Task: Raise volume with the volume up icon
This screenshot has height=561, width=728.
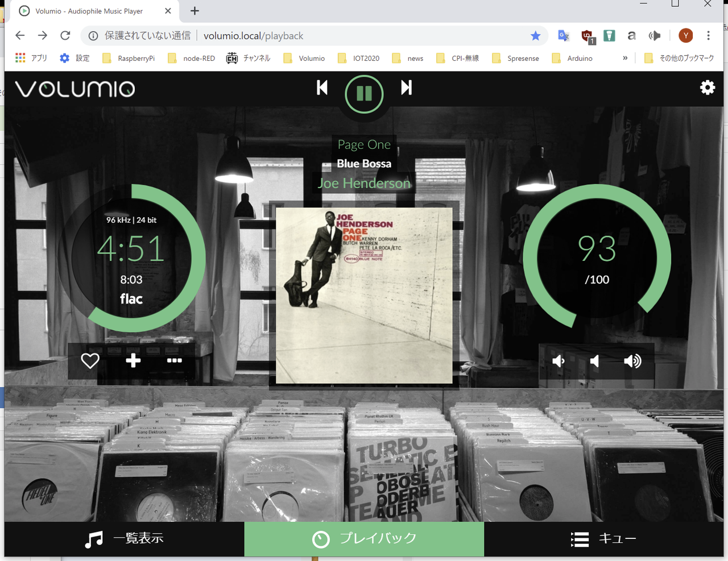Action: pyautogui.click(x=632, y=361)
